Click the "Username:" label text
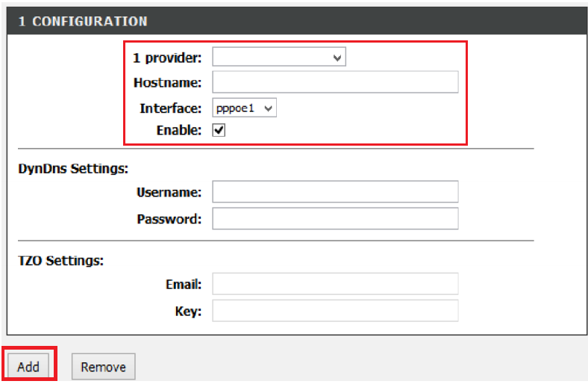Image resolution: width=588 pixels, height=384 pixels. (x=169, y=192)
